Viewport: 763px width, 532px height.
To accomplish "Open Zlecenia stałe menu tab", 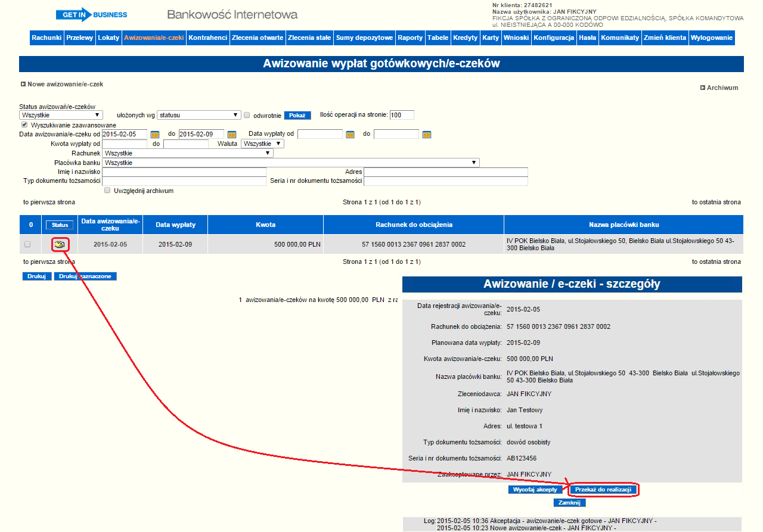I will tap(309, 38).
